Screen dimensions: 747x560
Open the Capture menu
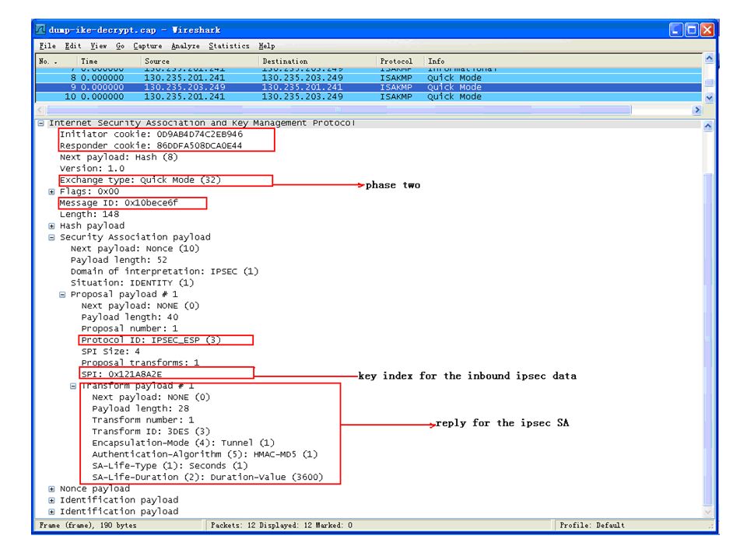148,46
